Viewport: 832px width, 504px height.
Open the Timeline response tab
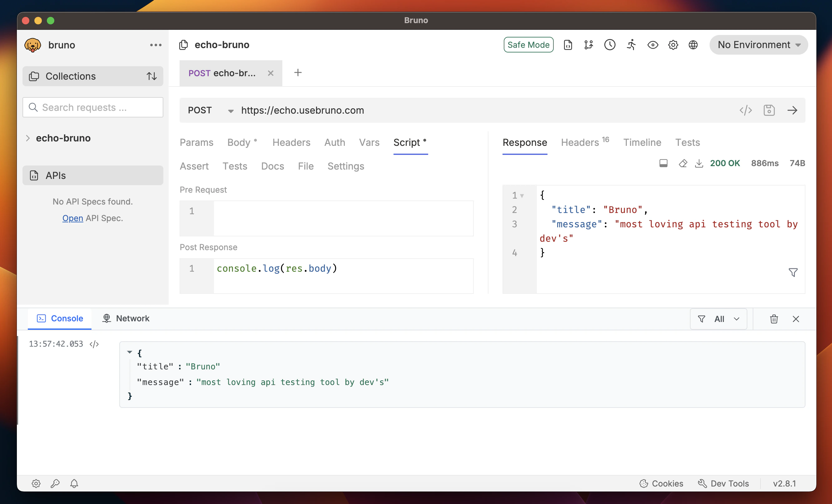click(642, 142)
